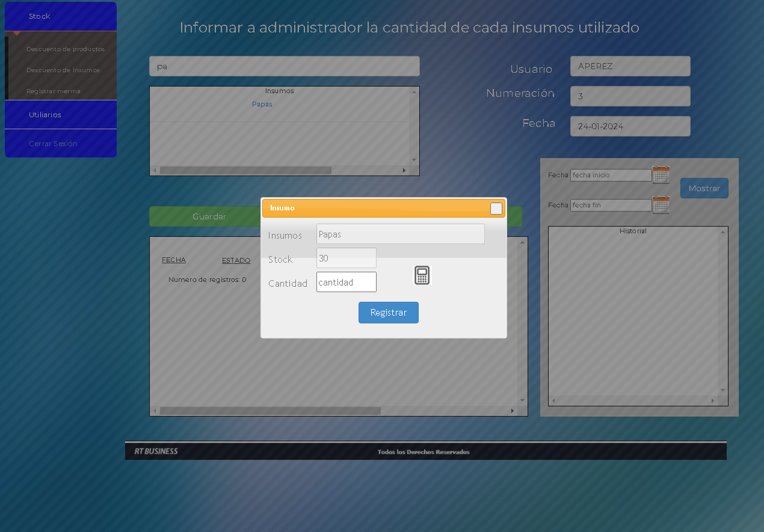Screen dimensions: 764x532
Task: Click the insumo search box containing 'pa'
Action: tap(284, 66)
